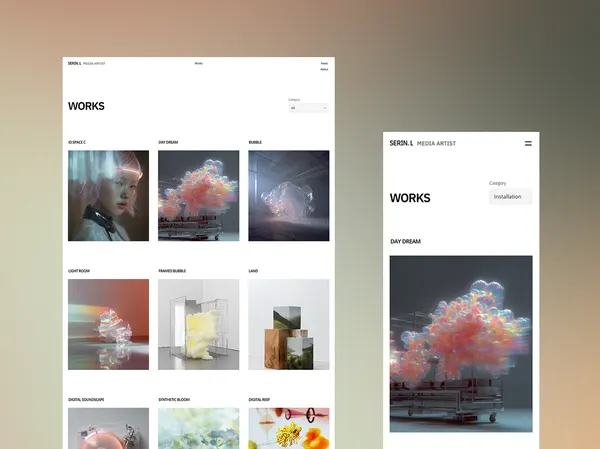Screen dimensions: 600x449
Task: Click the 'DIGITAL REEF' title text
Action: click(x=259, y=400)
